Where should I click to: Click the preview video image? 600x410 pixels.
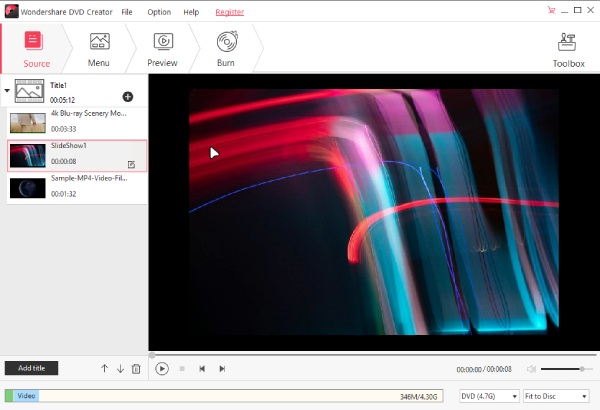coord(374,212)
